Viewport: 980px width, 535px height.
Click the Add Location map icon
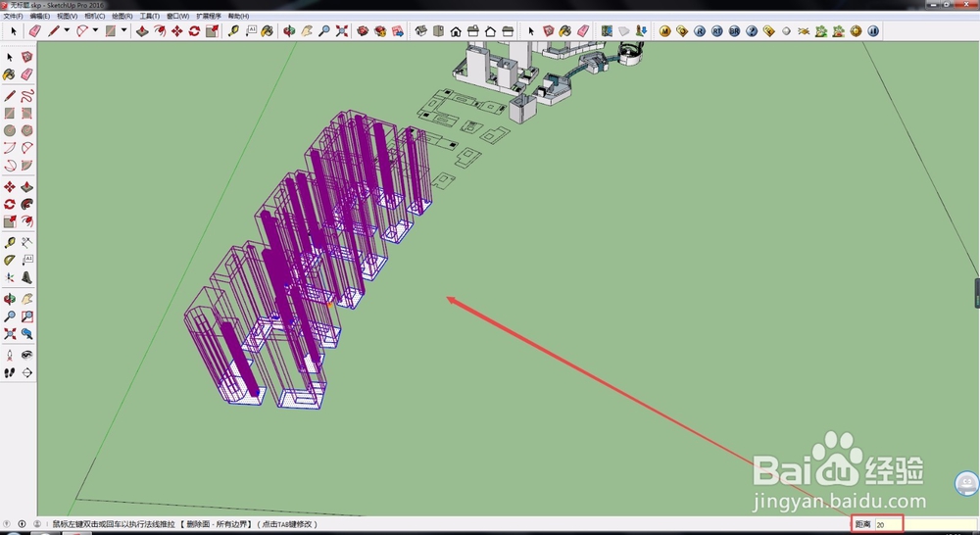coord(607,30)
